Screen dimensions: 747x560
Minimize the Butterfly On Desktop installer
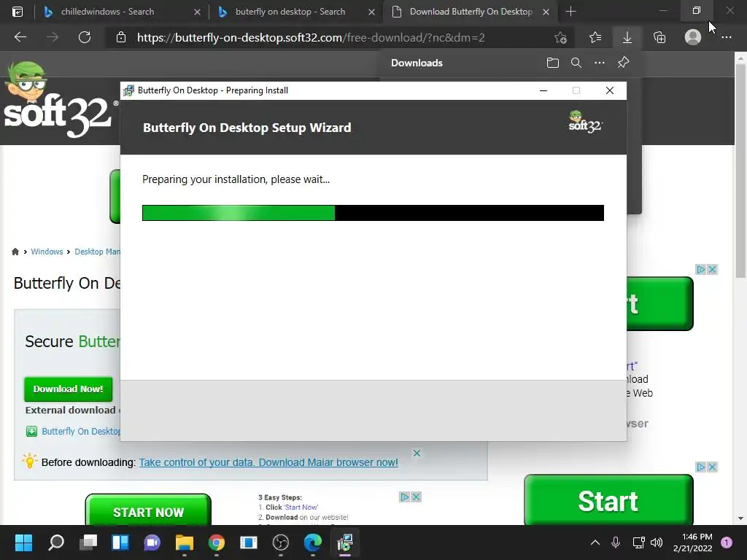coord(543,90)
